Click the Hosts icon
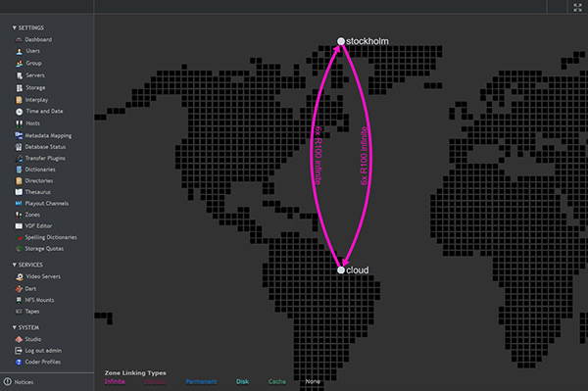 20,123
